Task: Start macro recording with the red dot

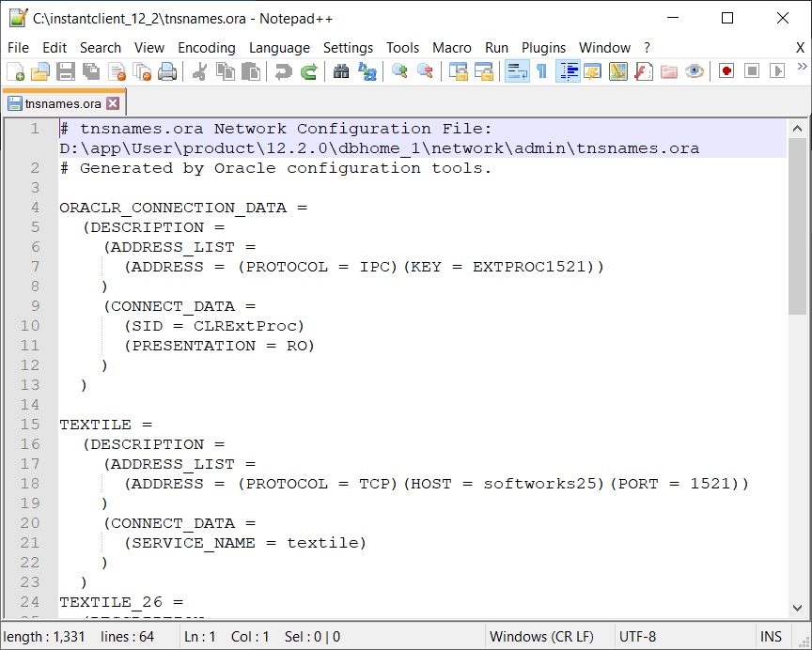Action: (726, 71)
